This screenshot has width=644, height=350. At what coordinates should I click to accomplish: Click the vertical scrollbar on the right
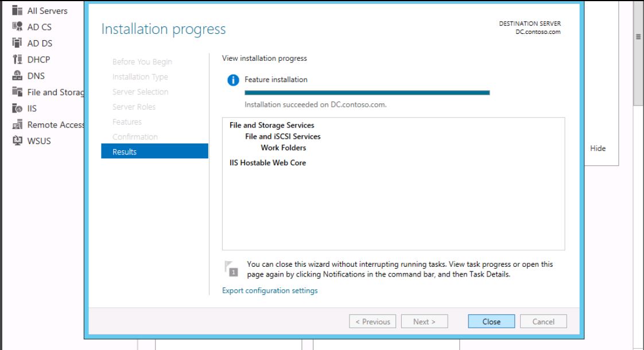point(638,57)
